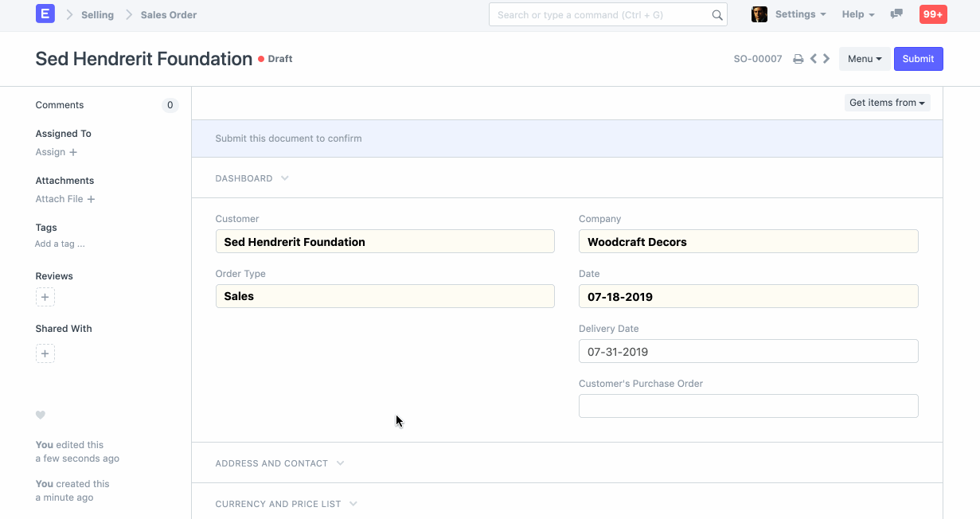Image resolution: width=980 pixels, height=519 pixels.
Task: Submit the sales order
Action: click(918, 59)
